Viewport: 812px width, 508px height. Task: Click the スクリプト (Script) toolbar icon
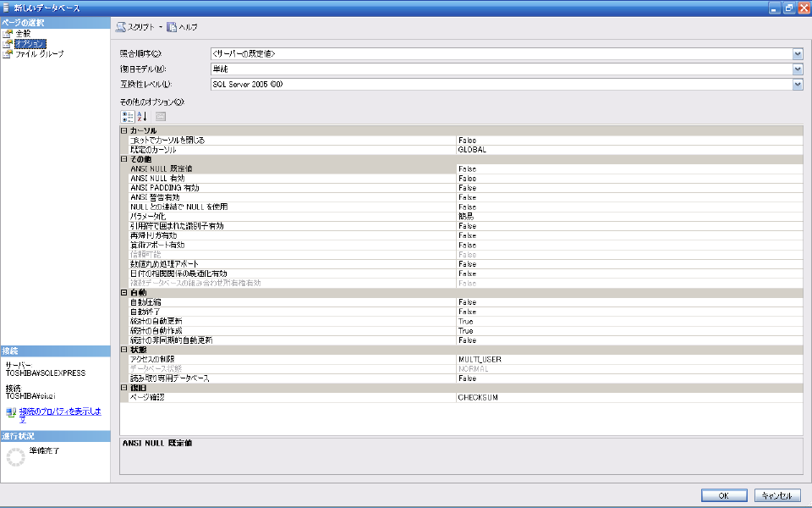click(121, 27)
